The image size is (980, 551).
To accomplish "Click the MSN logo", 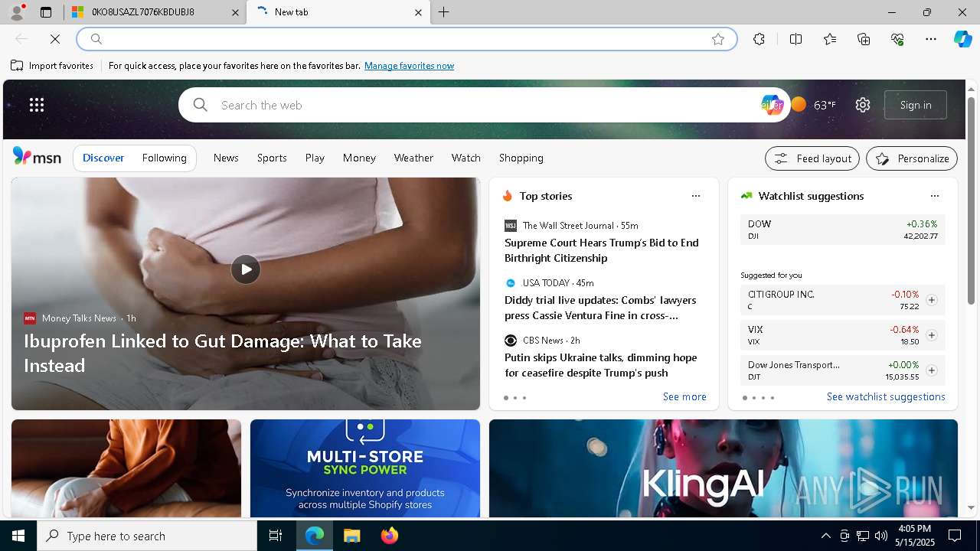I will click(x=37, y=157).
